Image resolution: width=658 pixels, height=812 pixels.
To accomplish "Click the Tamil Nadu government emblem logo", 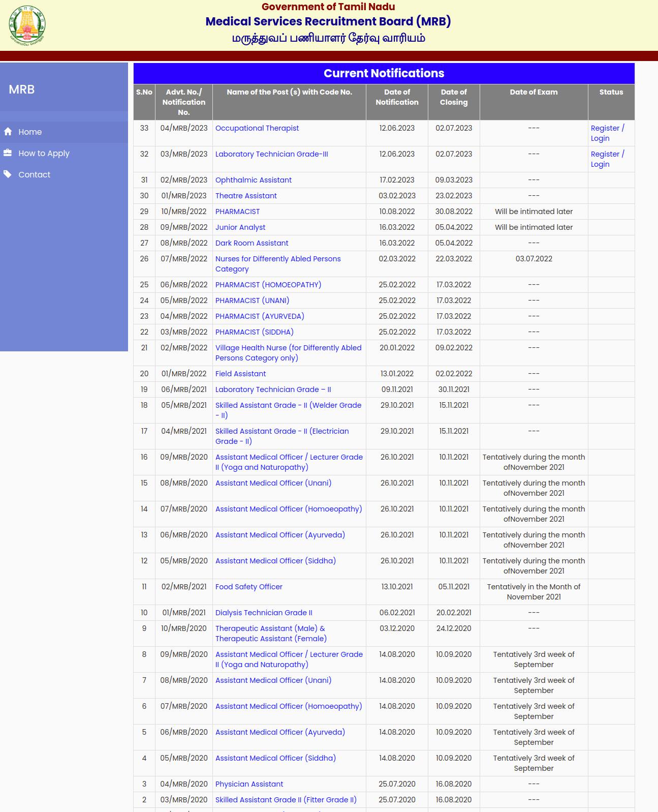I will pos(26,25).
